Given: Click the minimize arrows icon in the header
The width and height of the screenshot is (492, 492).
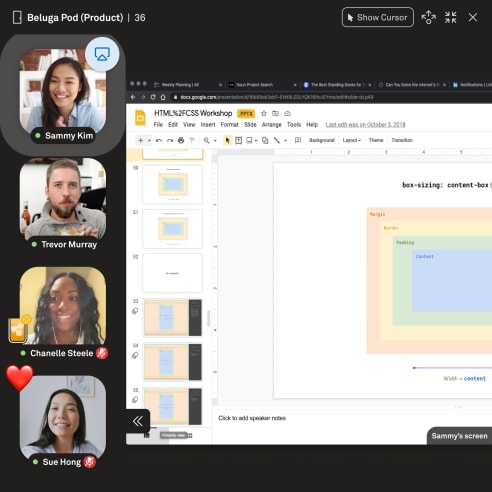Looking at the screenshot, I should [450, 17].
